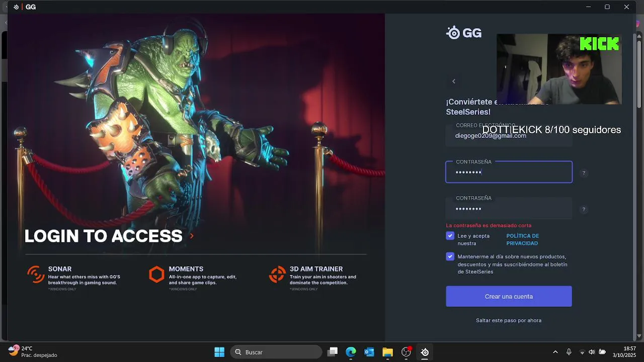Click the scroll down arrow of scrollbar
The image size is (644, 362).
[x=639, y=336]
